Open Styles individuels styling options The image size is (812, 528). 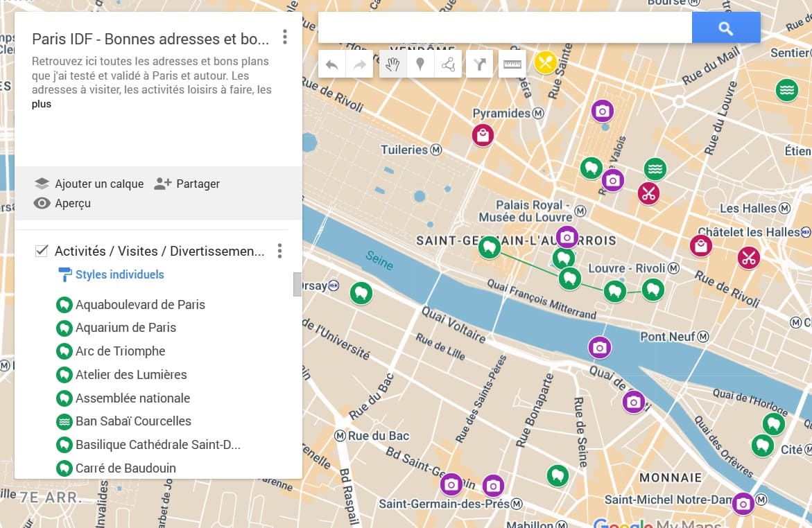point(111,274)
